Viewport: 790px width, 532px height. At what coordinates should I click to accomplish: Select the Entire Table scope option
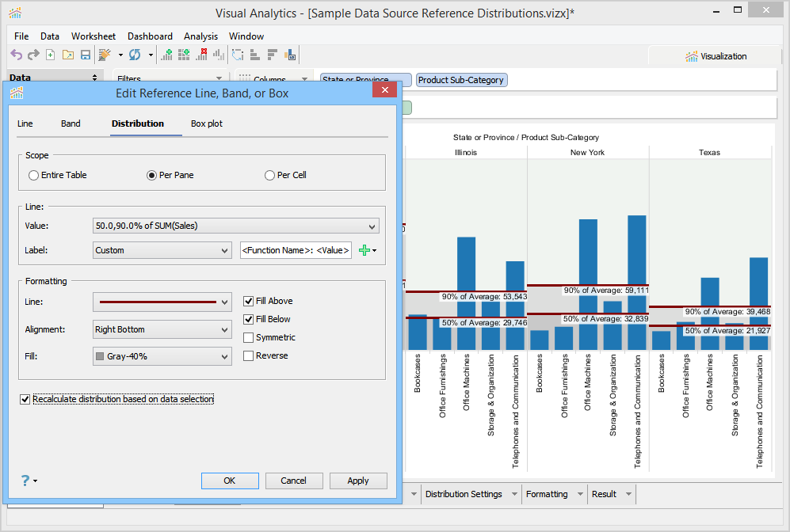33,175
